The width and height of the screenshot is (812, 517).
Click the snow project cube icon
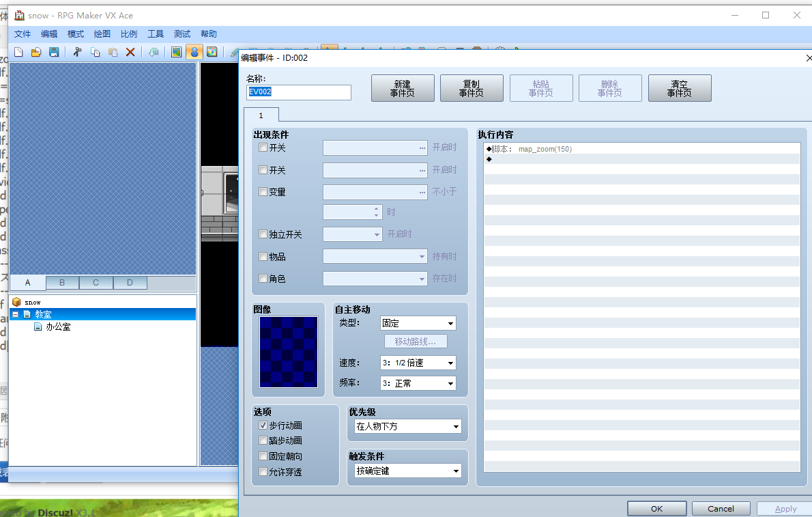click(x=16, y=302)
